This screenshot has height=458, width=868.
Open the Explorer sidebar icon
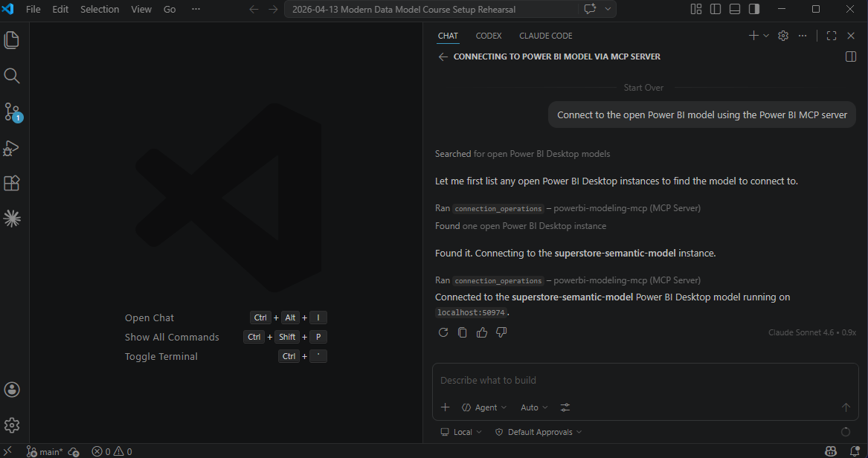pos(12,39)
